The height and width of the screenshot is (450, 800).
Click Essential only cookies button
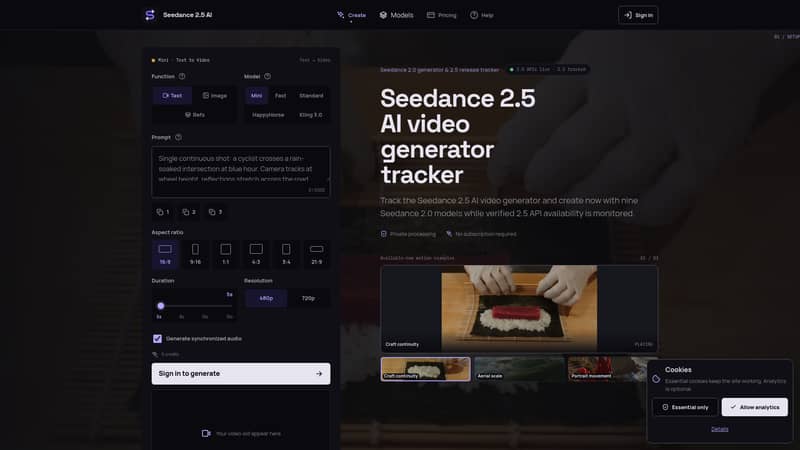(x=685, y=407)
